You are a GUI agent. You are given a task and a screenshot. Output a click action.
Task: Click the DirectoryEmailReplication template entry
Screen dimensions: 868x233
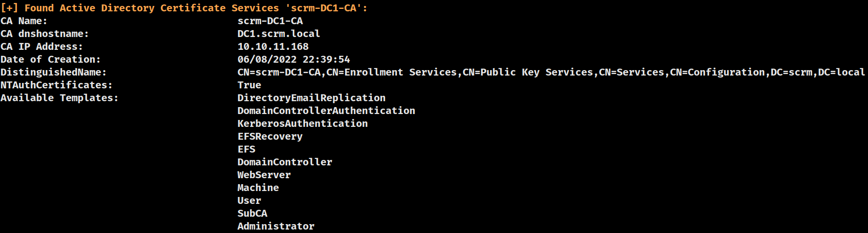[x=312, y=98]
